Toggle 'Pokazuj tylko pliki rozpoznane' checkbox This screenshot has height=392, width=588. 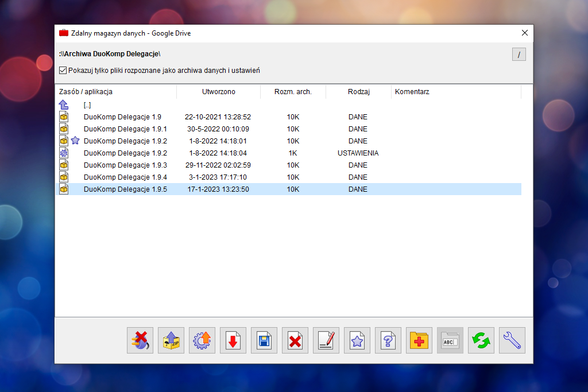63,71
